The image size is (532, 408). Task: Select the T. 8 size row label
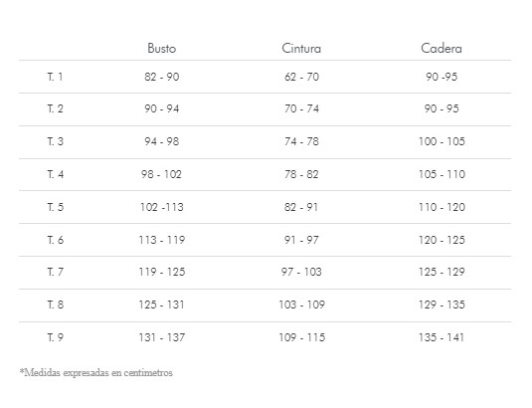coord(56,305)
